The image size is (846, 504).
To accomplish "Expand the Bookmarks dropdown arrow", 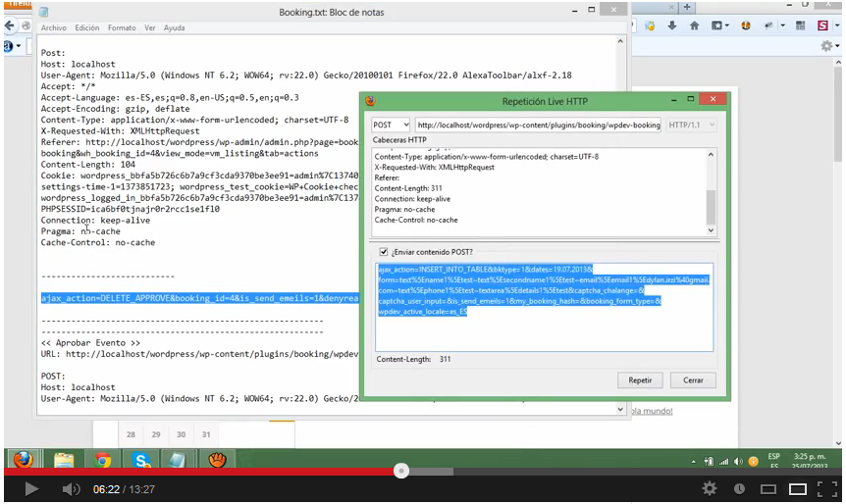I will 727,25.
